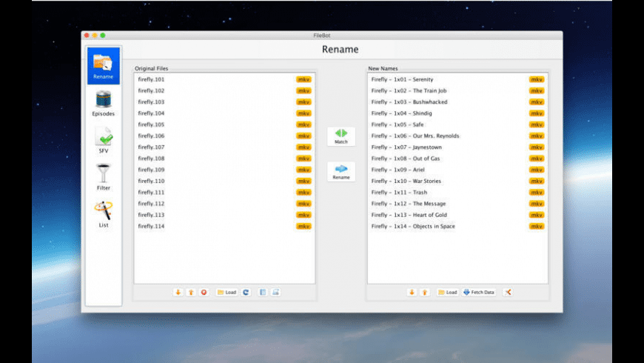Click the green Match button
644x363 pixels.
341,136
